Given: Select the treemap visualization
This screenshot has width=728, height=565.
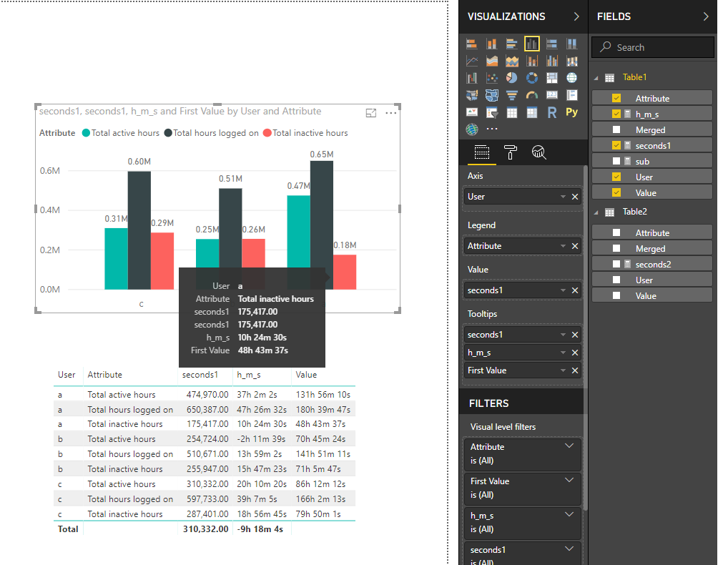Looking at the screenshot, I should [551, 78].
